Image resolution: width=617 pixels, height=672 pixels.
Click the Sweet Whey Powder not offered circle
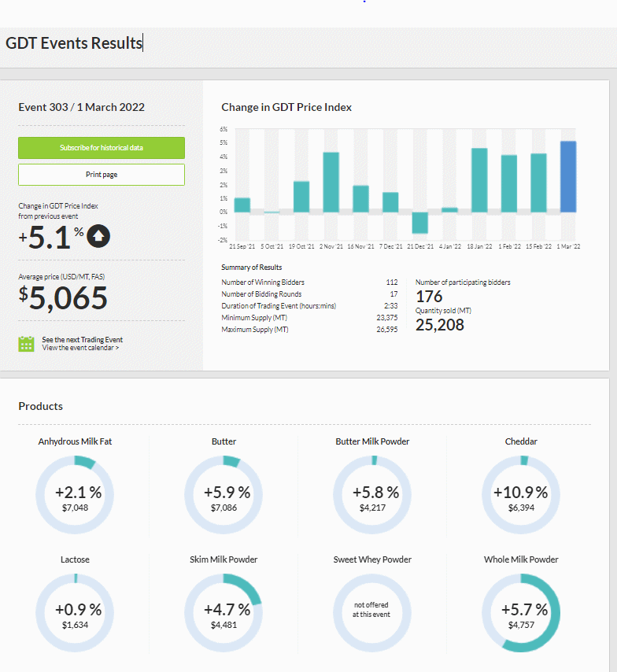click(372, 613)
